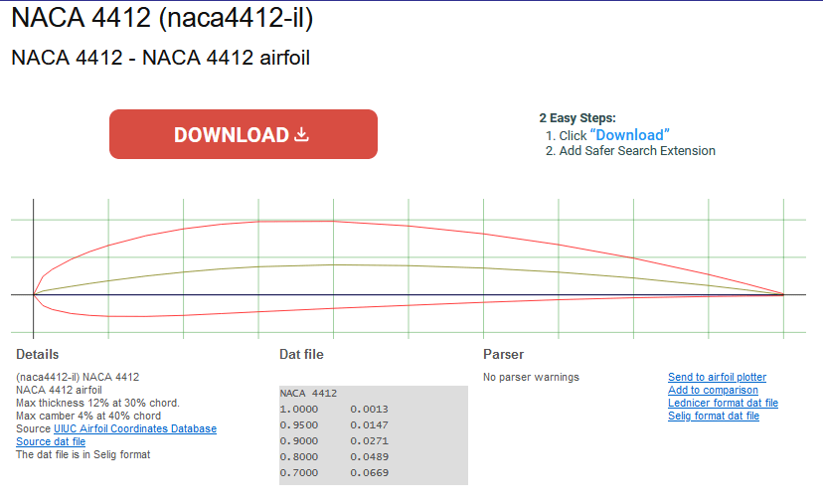Click the 1.0000 0.0013 coordinate row

pyautogui.click(x=334, y=410)
